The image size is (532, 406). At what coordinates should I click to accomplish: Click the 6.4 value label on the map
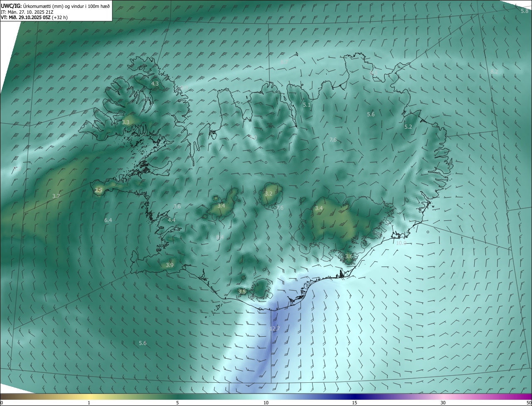click(x=108, y=220)
